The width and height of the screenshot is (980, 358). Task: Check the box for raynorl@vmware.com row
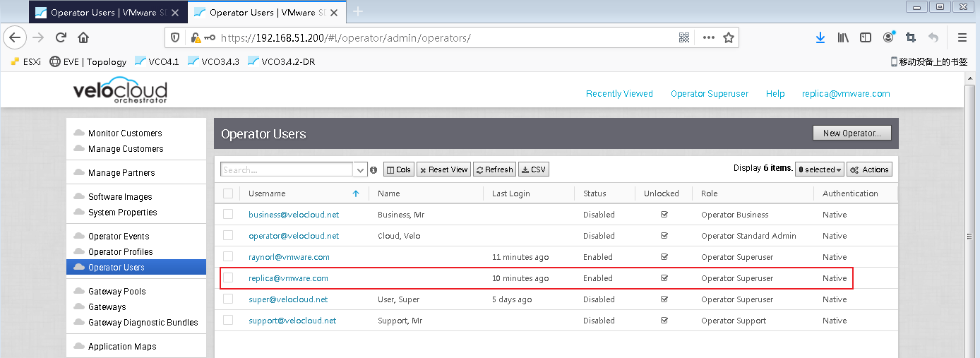(x=228, y=256)
